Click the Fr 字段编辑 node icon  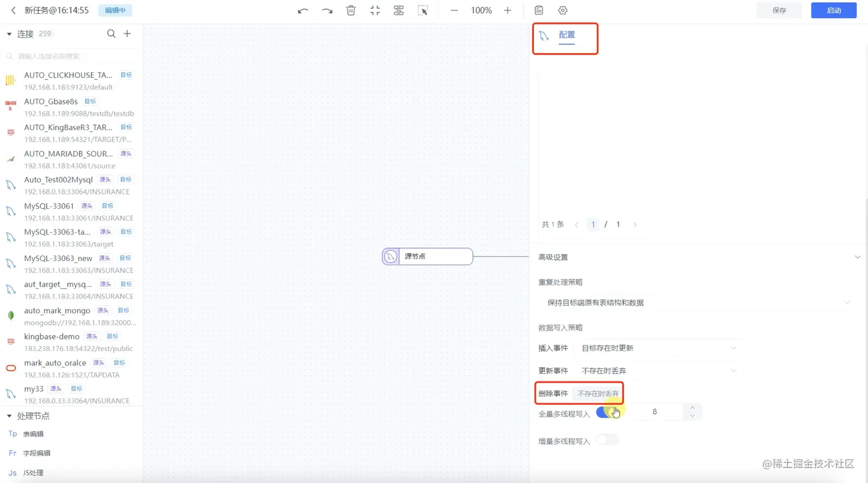point(13,453)
